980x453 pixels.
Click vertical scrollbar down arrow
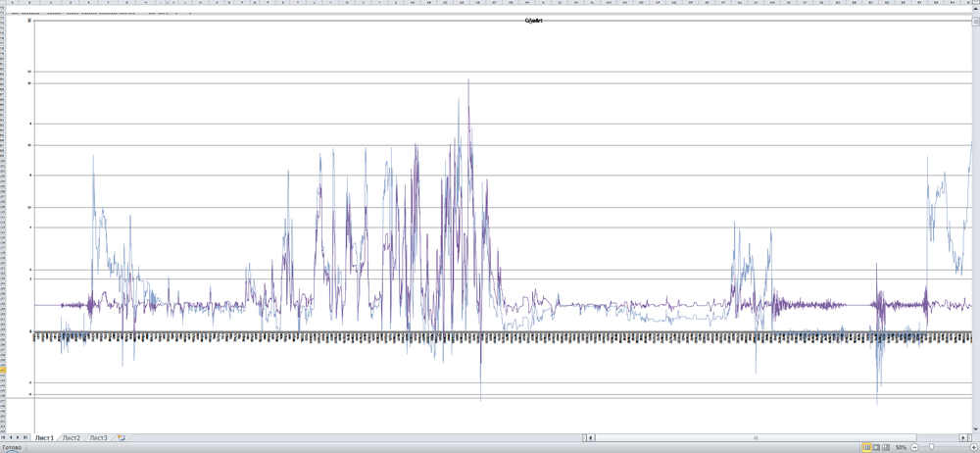976,429
